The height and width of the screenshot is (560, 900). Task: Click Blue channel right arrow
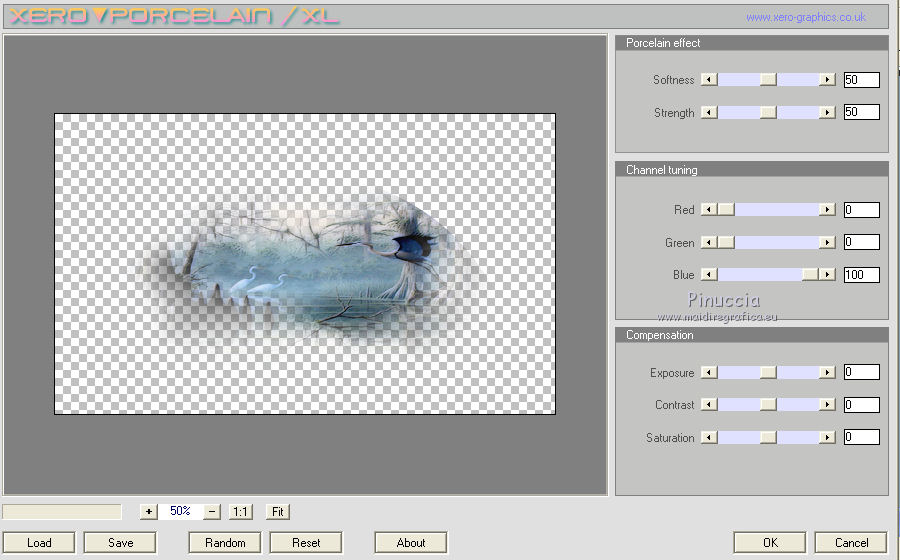point(827,274)
